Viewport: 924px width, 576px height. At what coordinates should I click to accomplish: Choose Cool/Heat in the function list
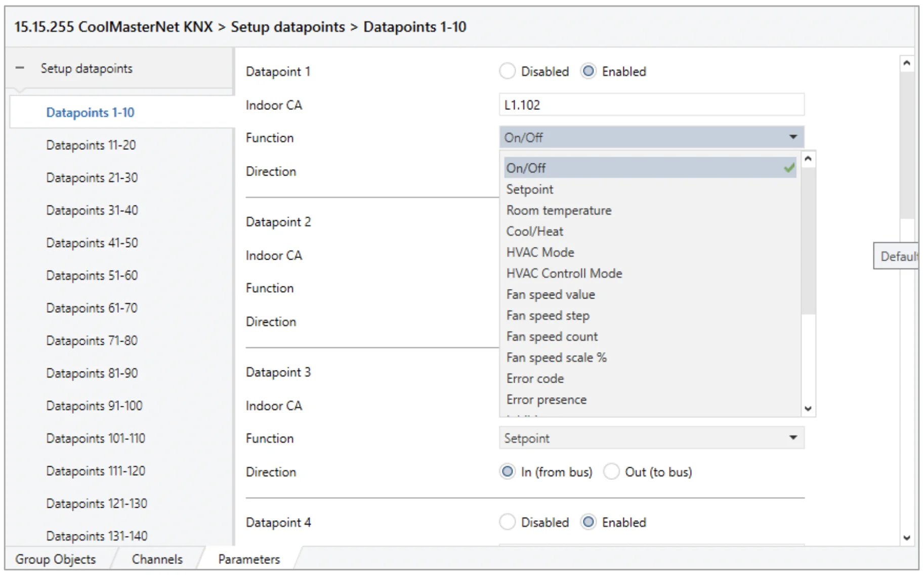534,231
